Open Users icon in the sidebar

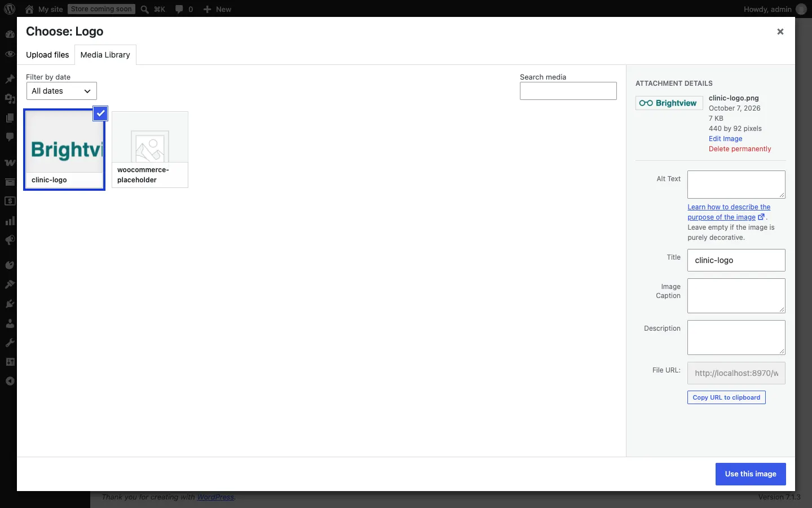pyautogui.click(x=10, y=323)
